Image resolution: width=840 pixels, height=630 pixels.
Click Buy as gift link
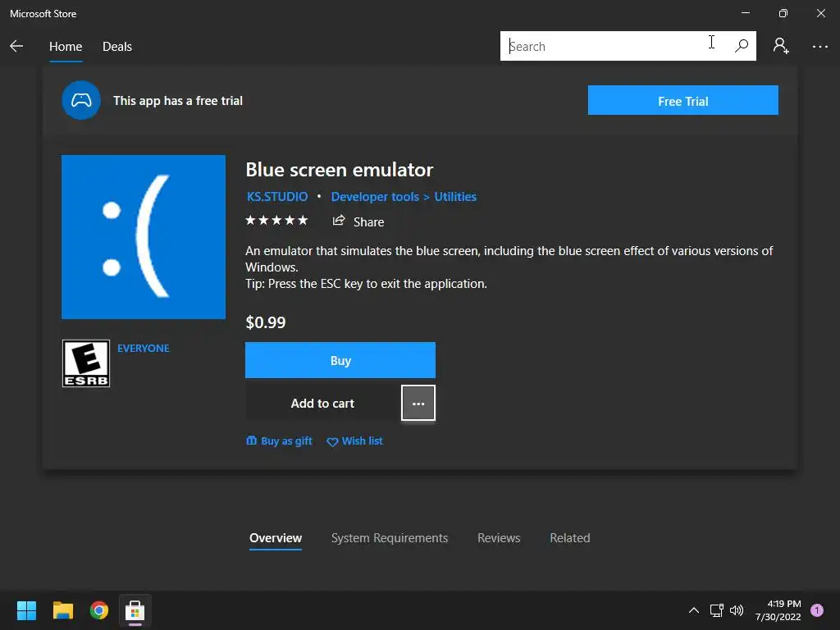[279, 441]
